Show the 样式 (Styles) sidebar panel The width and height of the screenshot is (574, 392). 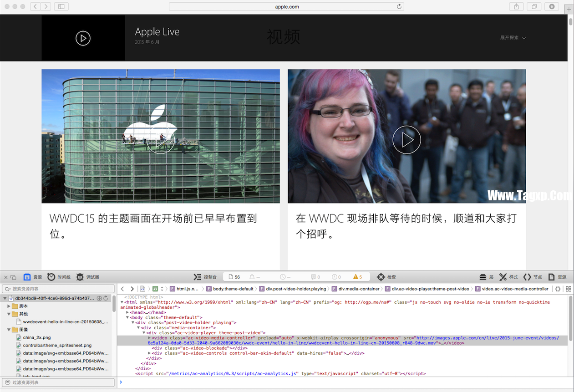(503, 277)
